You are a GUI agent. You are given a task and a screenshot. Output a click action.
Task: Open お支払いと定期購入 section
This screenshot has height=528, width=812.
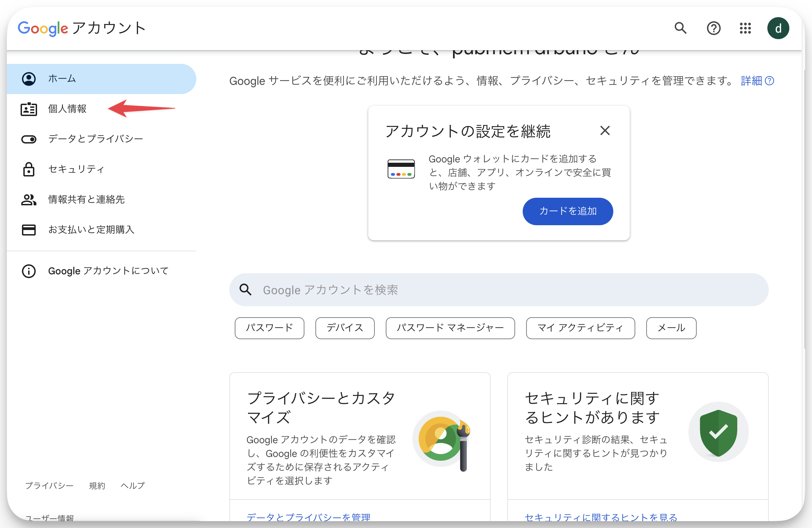[101, 230]
